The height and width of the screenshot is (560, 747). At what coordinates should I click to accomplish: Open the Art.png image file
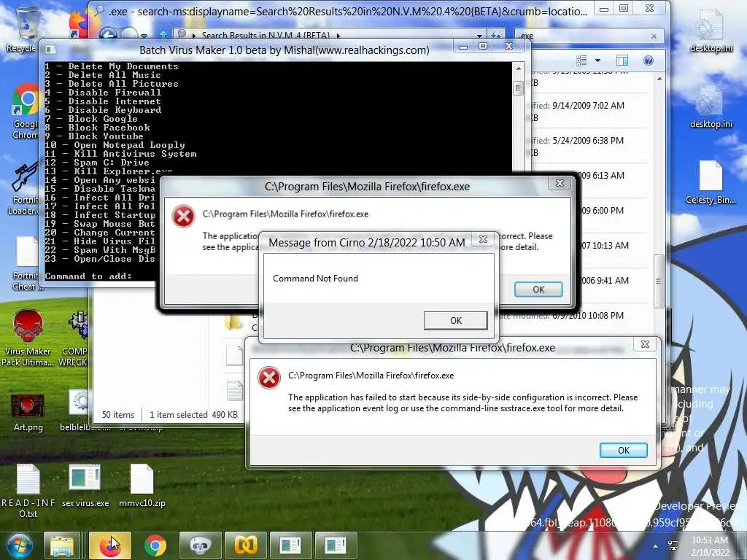(x=28, y=413)
